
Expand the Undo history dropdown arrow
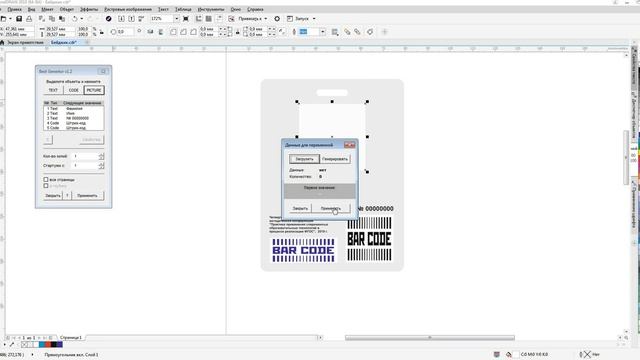tap(82, 19)
